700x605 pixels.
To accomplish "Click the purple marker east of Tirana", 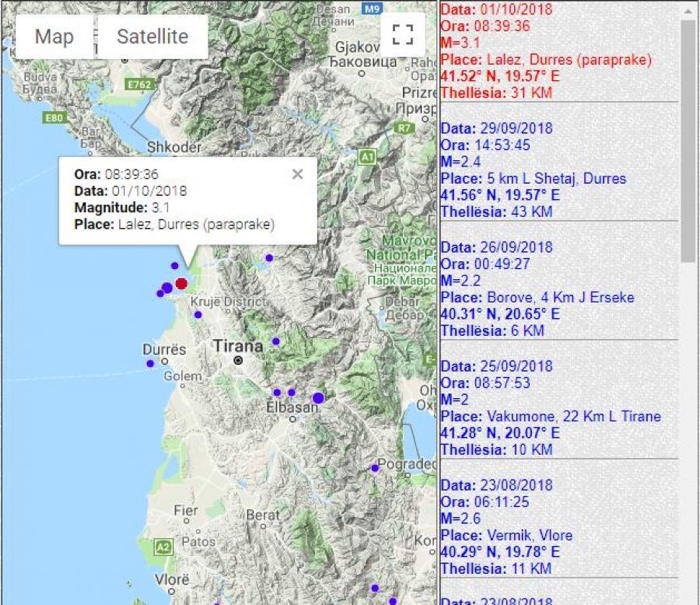I will pyautogui.click(x=276, y=341).
